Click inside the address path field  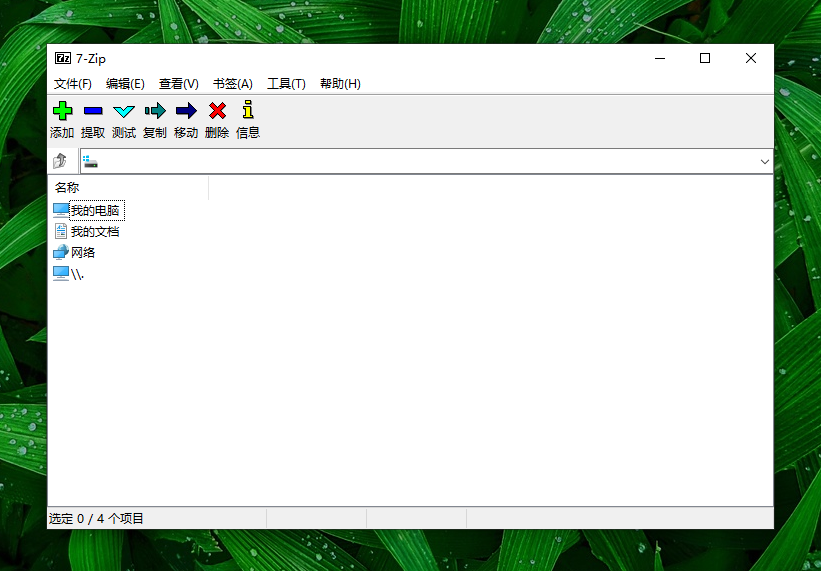pos(427,161)
